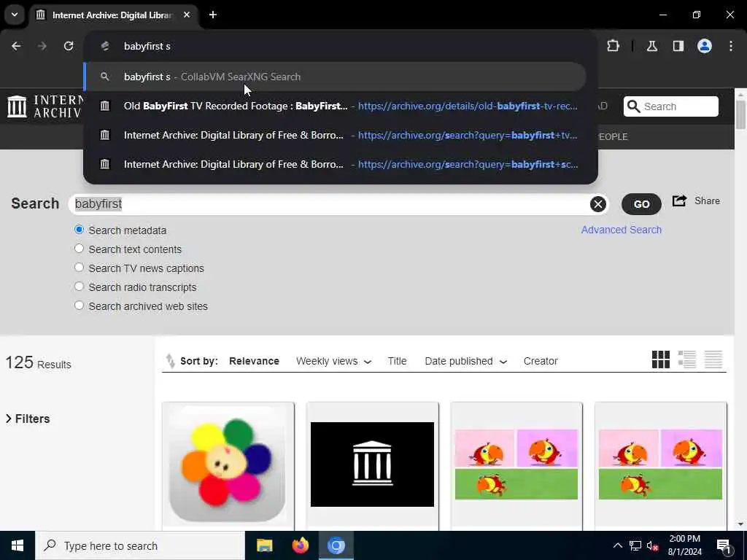Screen dimensions: 747x560
Task: Open the Date published sort dropdown
Action: pos(465,361)
